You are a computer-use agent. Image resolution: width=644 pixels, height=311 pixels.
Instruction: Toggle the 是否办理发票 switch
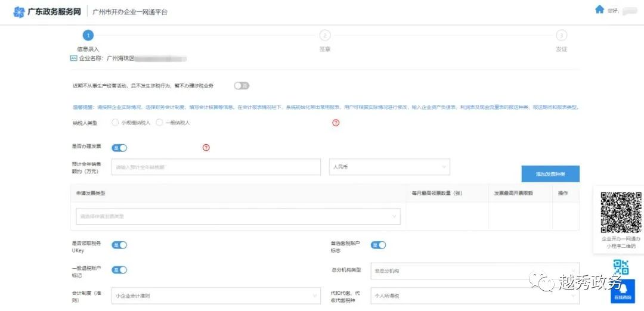(x=119, y=148)
